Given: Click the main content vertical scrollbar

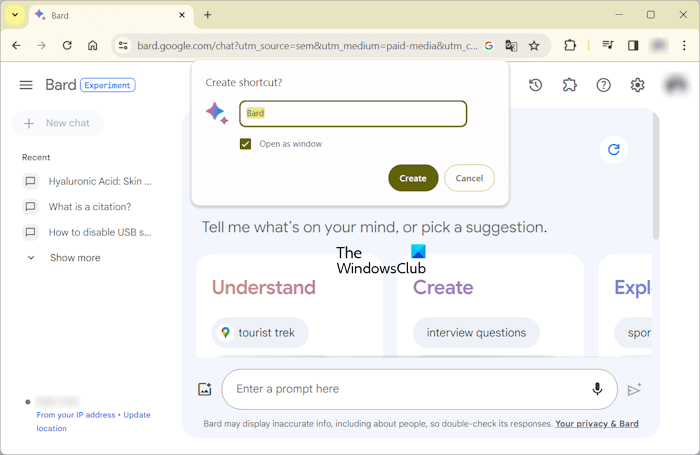Looking at the screenshot, I should tap(655, 174).
